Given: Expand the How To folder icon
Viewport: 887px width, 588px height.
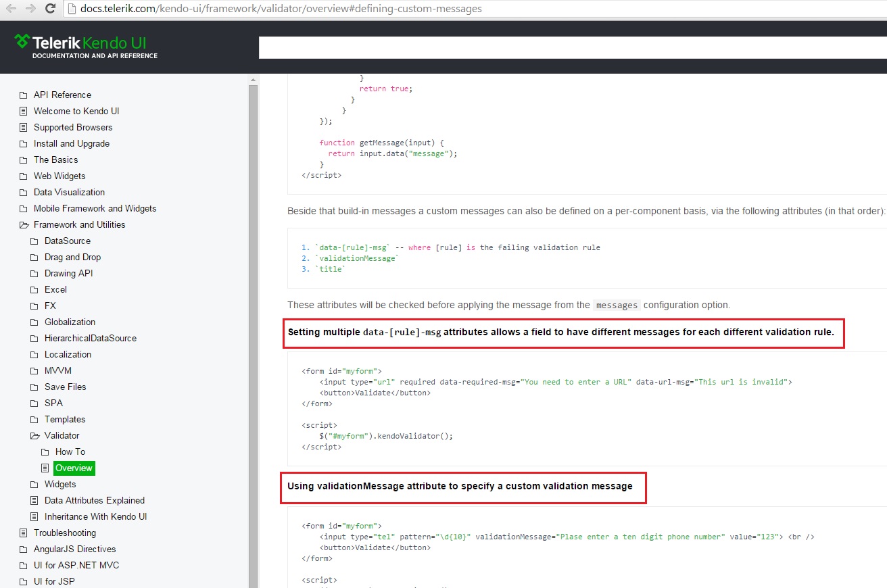Looking at the screenshot, I should tap(45, 452).
